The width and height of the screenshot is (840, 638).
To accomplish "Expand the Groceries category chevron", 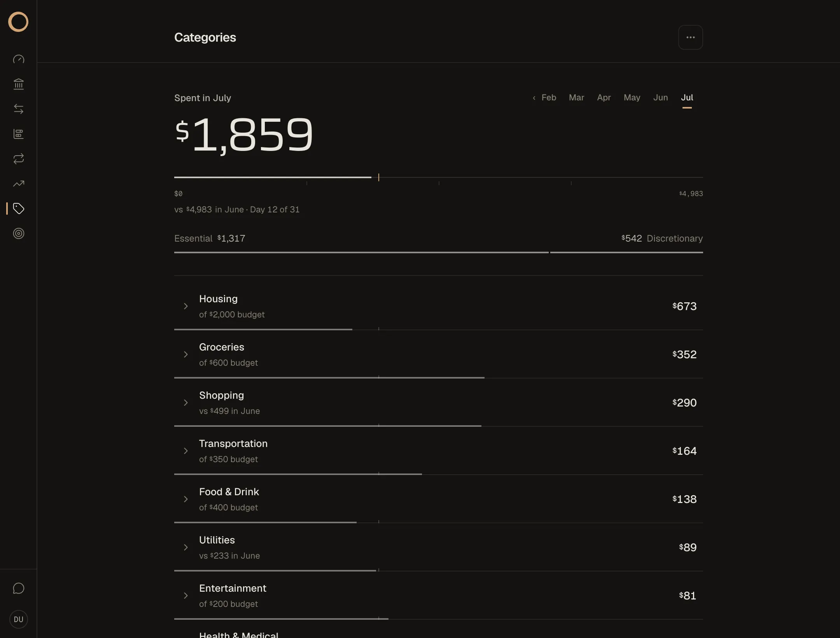I will click(186, 354).
